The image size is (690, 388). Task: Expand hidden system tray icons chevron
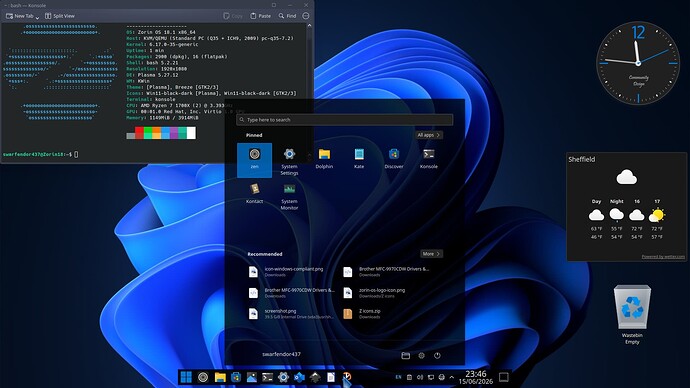(451, 377)
